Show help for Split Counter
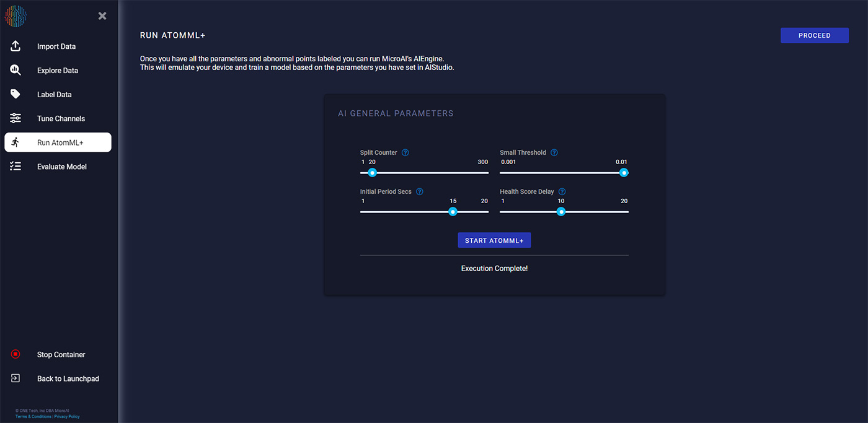Image resolution: width=868 pixels, height=423 pixels. click(405, 153)
